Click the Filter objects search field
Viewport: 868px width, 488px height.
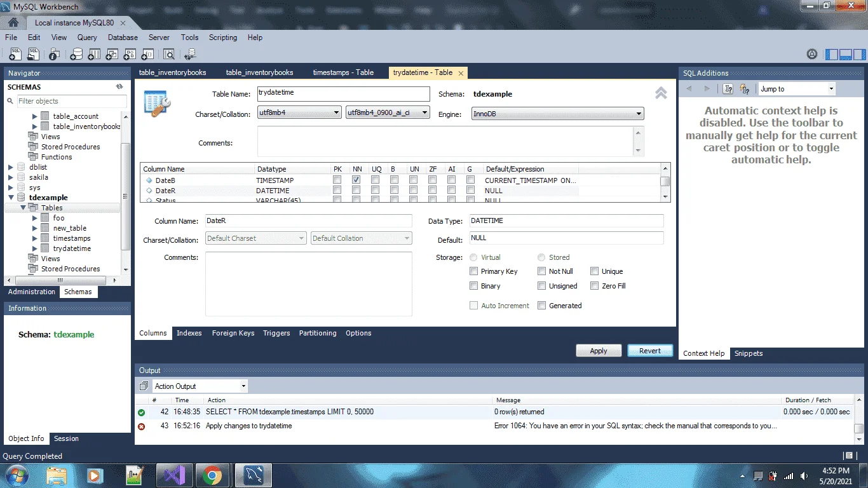click(x=71, y=101)
